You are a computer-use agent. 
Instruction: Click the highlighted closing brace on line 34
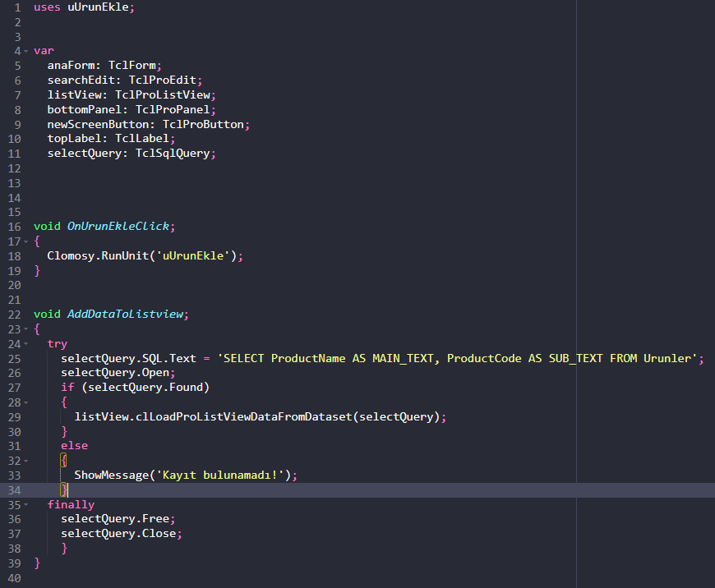[64, 490]
